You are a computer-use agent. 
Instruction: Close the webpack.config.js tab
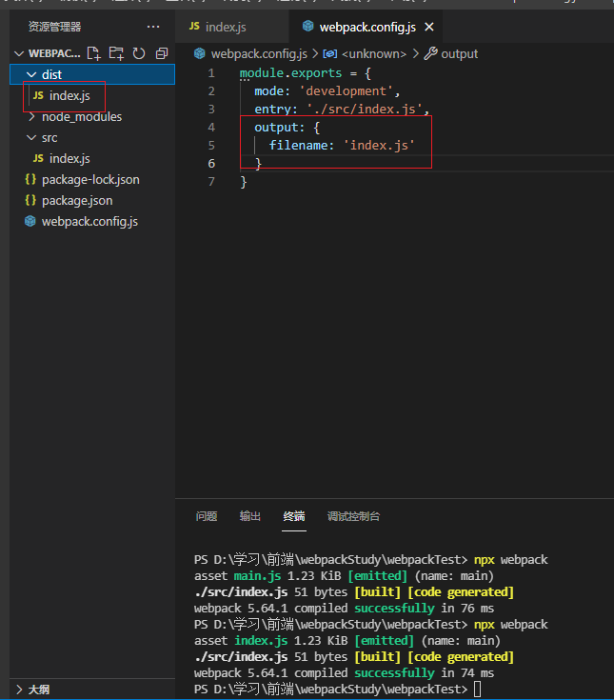click(429, 28)
